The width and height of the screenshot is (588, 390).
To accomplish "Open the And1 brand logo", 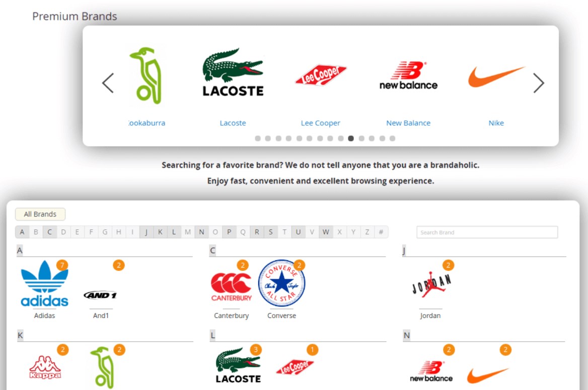I will (100, 295).
